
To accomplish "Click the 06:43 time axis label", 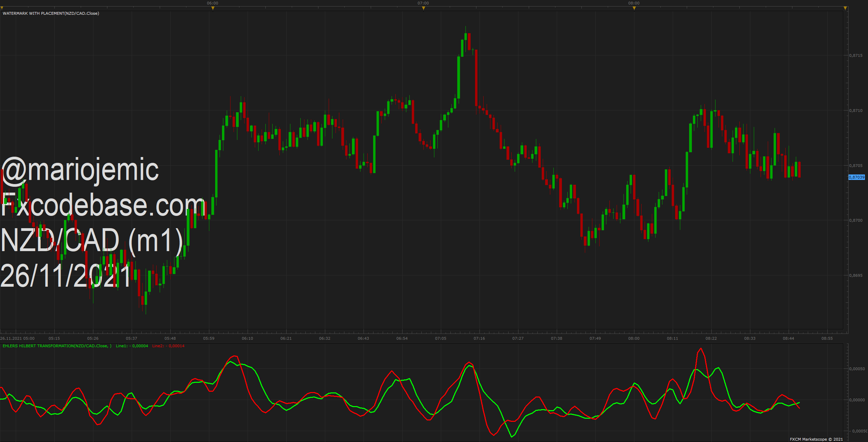I will point(363,338).
